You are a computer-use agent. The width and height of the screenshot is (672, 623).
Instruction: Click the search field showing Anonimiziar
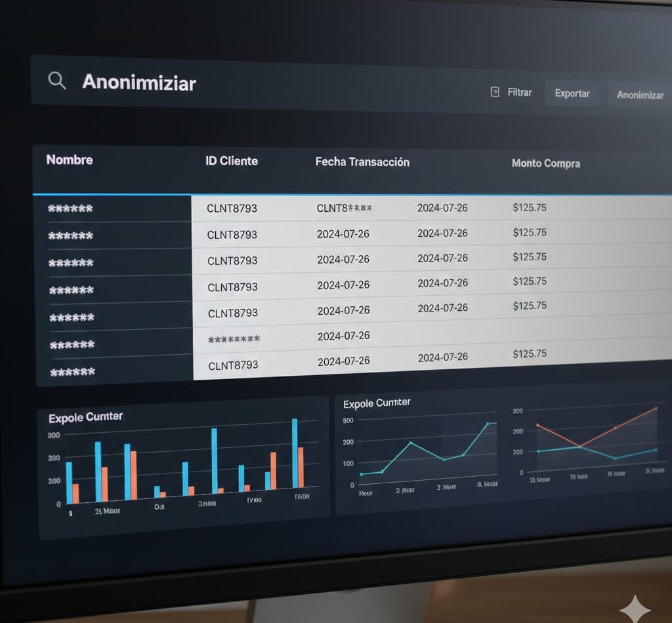(139, 83)
